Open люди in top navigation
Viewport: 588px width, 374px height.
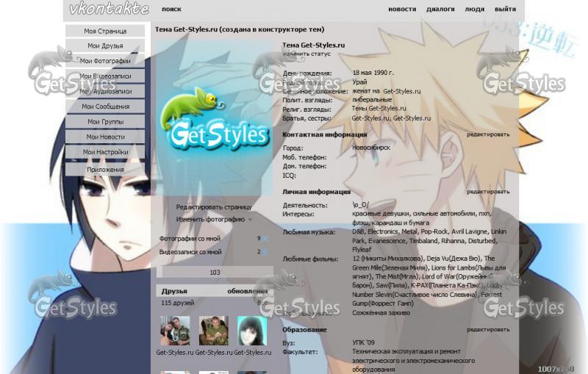tap(474, 9)
